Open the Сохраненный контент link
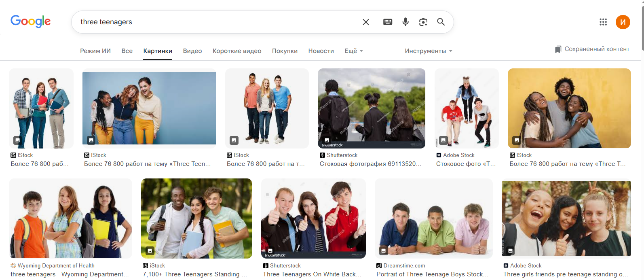Viewport: 644px width, 280px height. [x=592, y=49]
